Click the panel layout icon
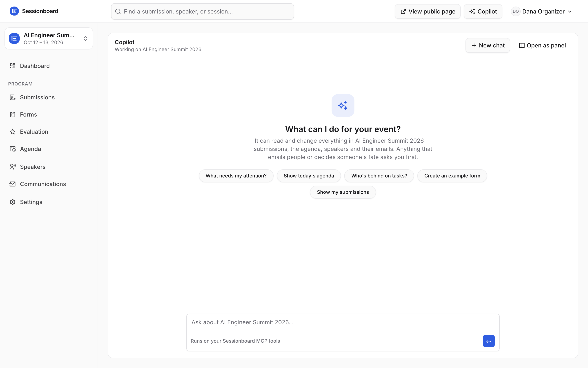 [522, 46]
